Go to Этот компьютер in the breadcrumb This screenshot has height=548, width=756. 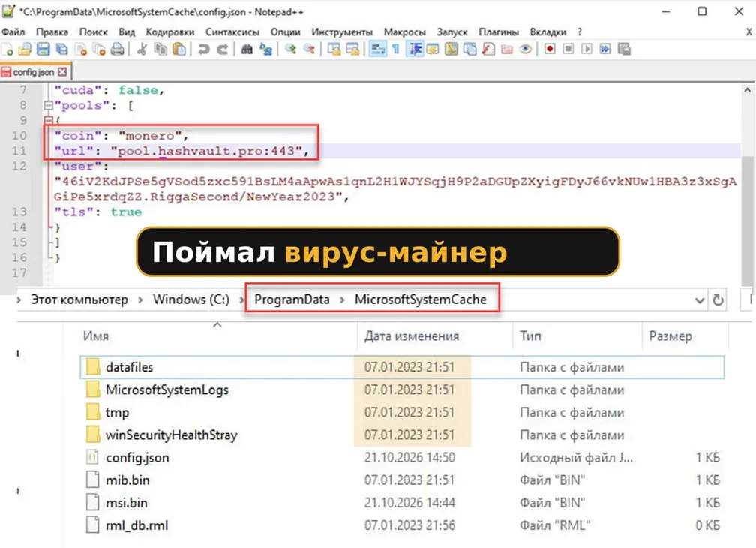[79, 300]
